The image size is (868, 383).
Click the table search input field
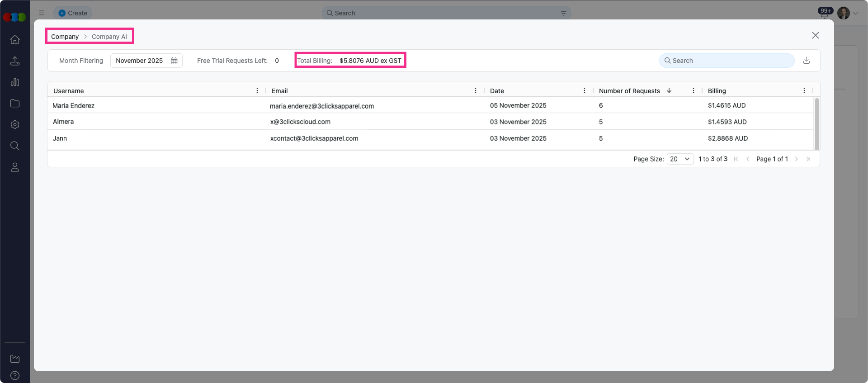(727, 61)
